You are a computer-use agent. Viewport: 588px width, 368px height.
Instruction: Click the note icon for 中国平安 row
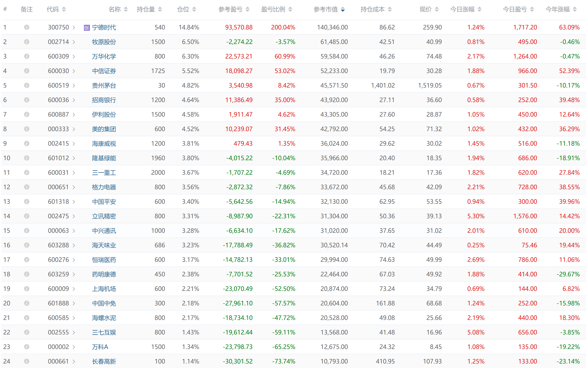pyautogui.click(x=27, y=202)
